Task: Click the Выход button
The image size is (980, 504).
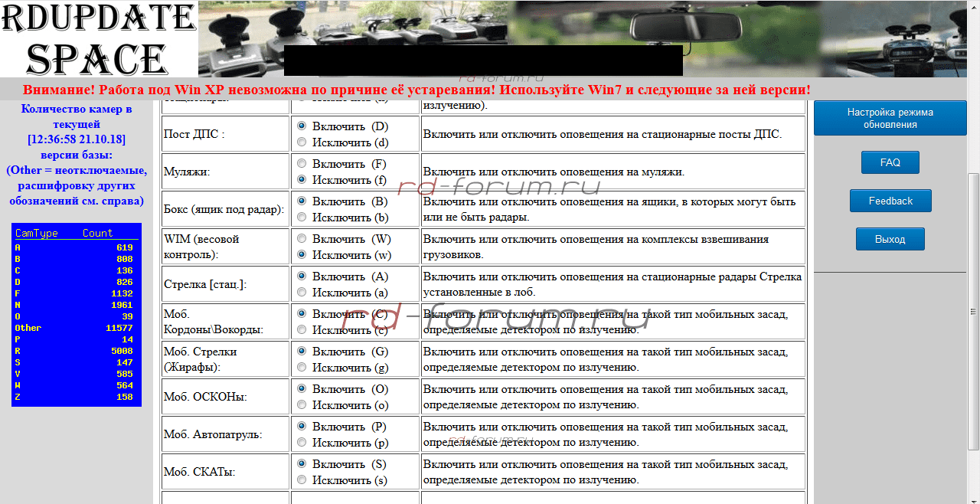Action: (x=890, y=239)
